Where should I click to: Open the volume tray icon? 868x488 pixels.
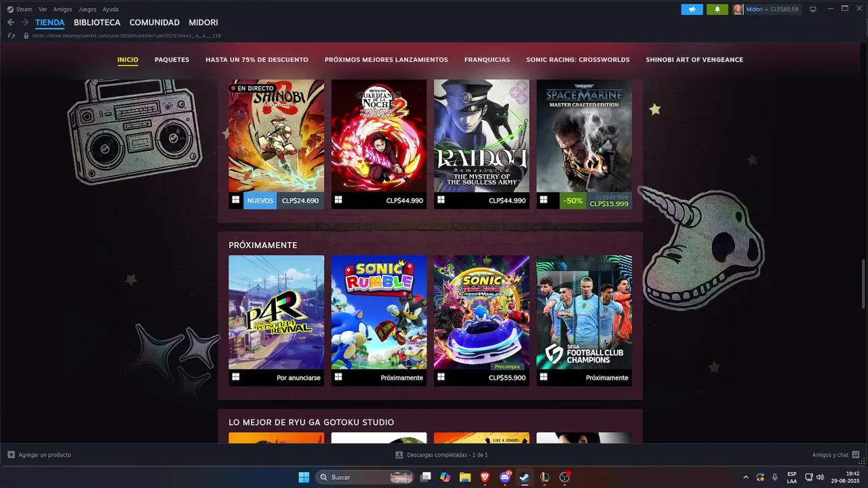tap(821, 477)
